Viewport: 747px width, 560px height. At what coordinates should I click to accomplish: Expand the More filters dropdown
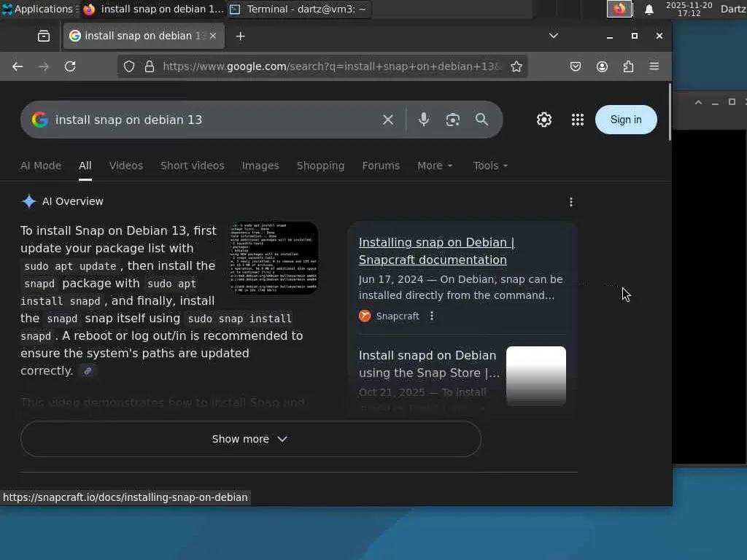435,166
